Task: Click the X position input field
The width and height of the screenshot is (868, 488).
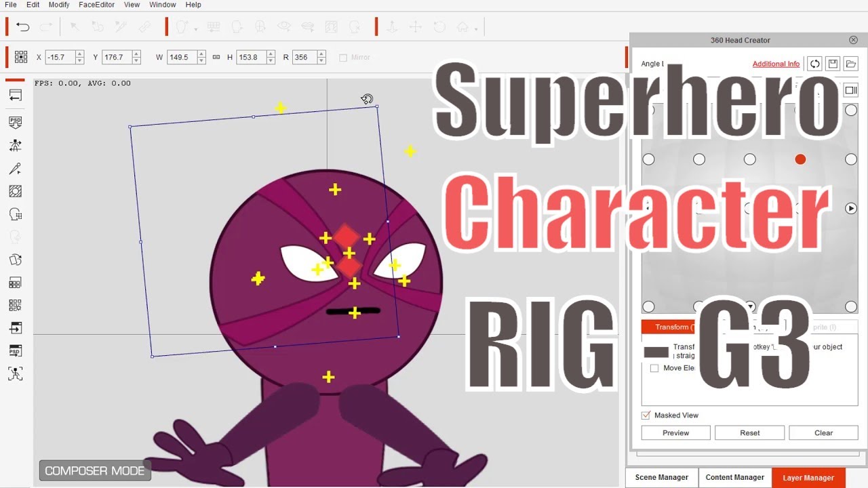Action: coord(60,58)
